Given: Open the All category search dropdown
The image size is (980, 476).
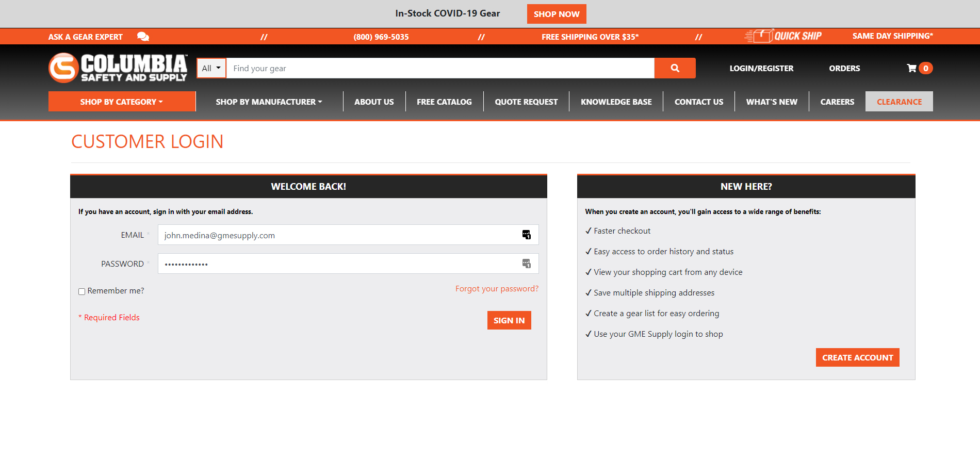Looking at the screenshot, I should pyautogui.click(x=211, y=68).
